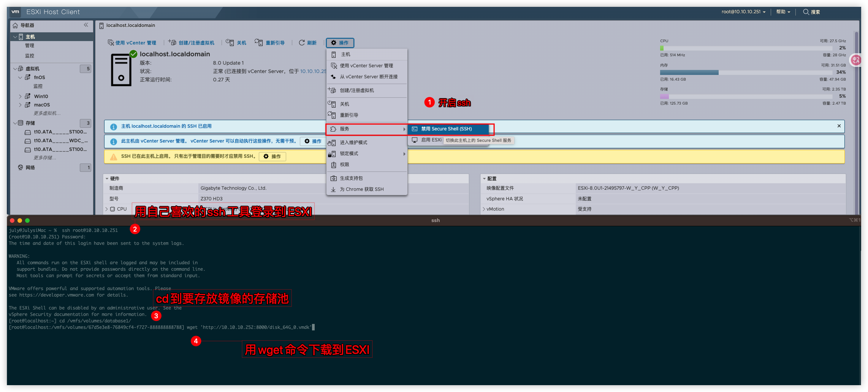
Task: Click the host icon in menu's first entry
Action: [334, 54]
